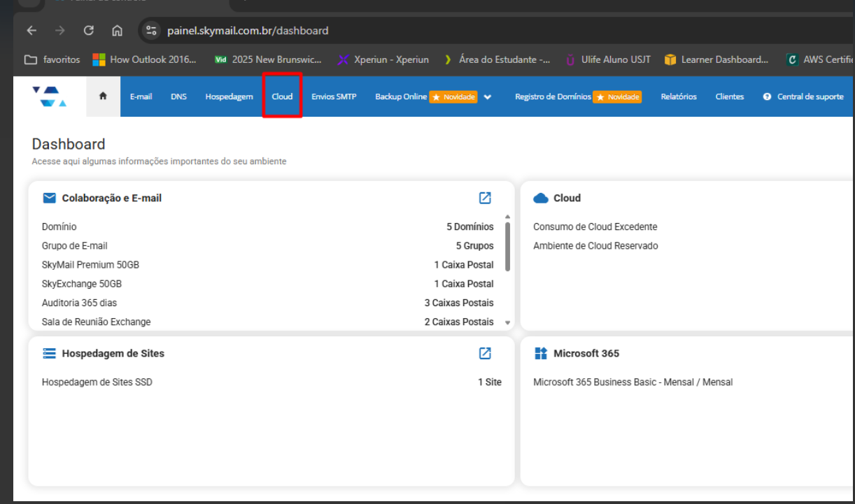Open Learner Dashboard bookmark
Viewport: 855px width, 504px height.
click(716, 59)
